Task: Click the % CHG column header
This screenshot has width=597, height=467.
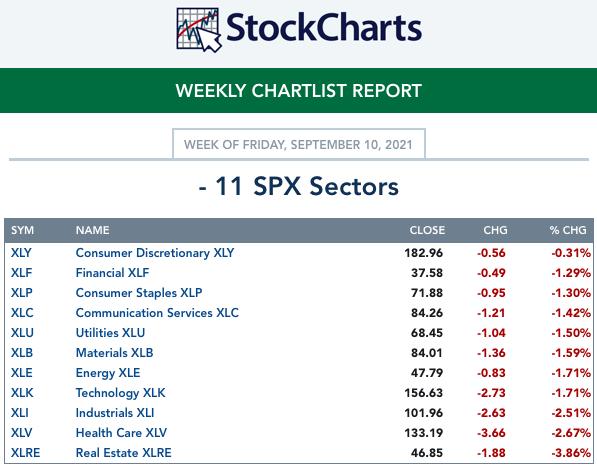Action: click(x=568, y=230)
